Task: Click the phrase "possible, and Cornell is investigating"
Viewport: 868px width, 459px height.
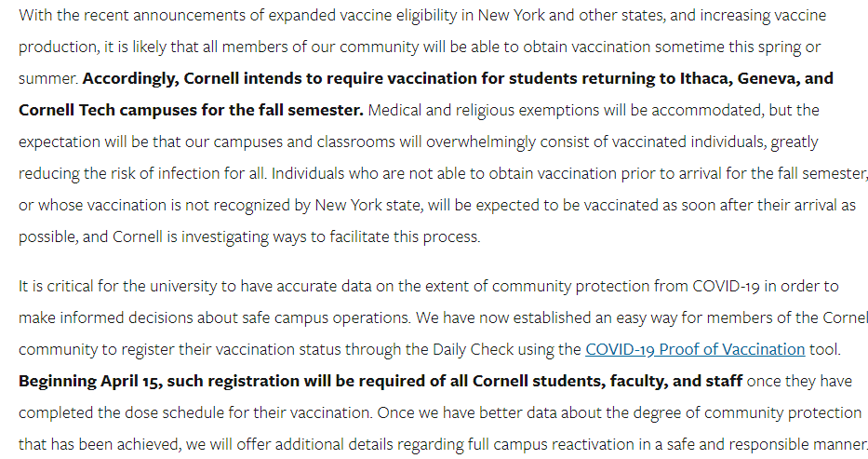Action: [146, 236]
